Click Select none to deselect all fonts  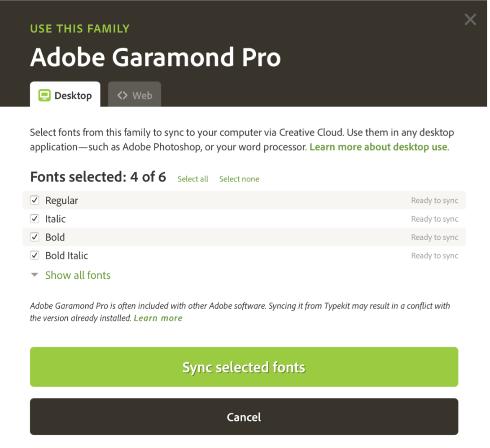(x=239, y=179)
